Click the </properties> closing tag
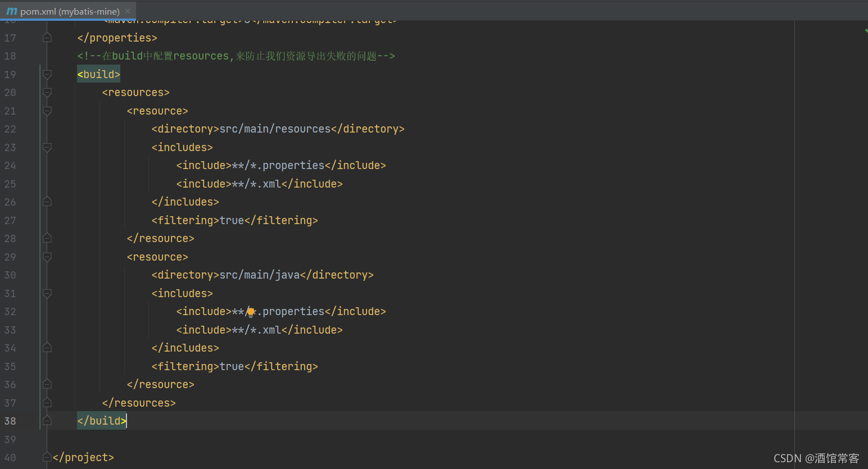 pos(117,38)
